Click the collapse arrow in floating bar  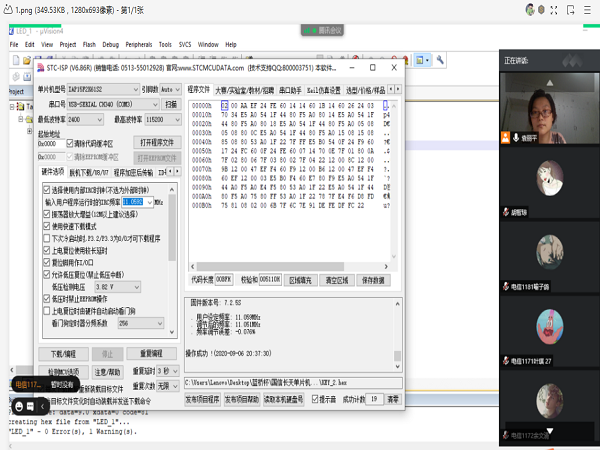click(42, 406)
